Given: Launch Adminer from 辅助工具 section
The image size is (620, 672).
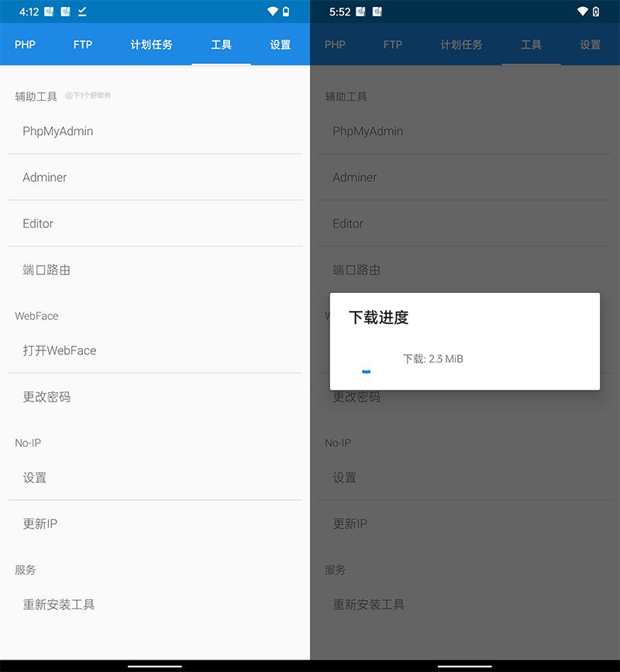Looking at the screenshot, I should (x=44, y=177).
